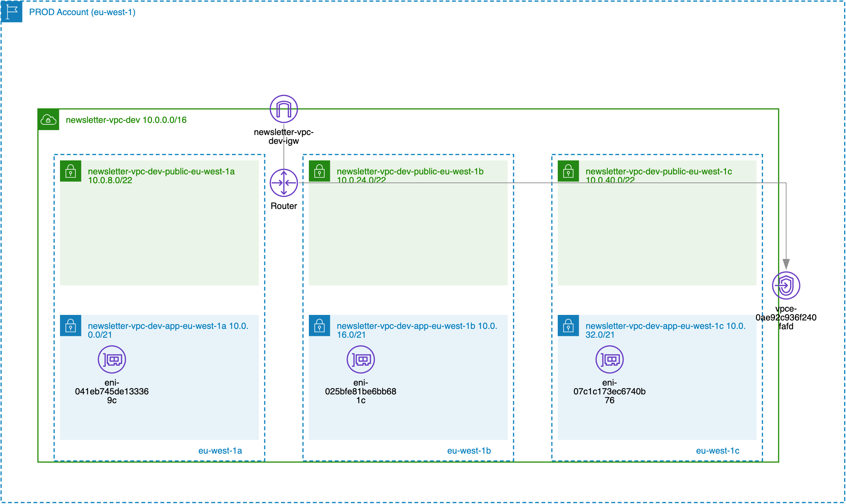Click the newsletter-vpc-dev-igw internet gateway icon
Viewport: 846px width, 504px height.
(284, 109)
